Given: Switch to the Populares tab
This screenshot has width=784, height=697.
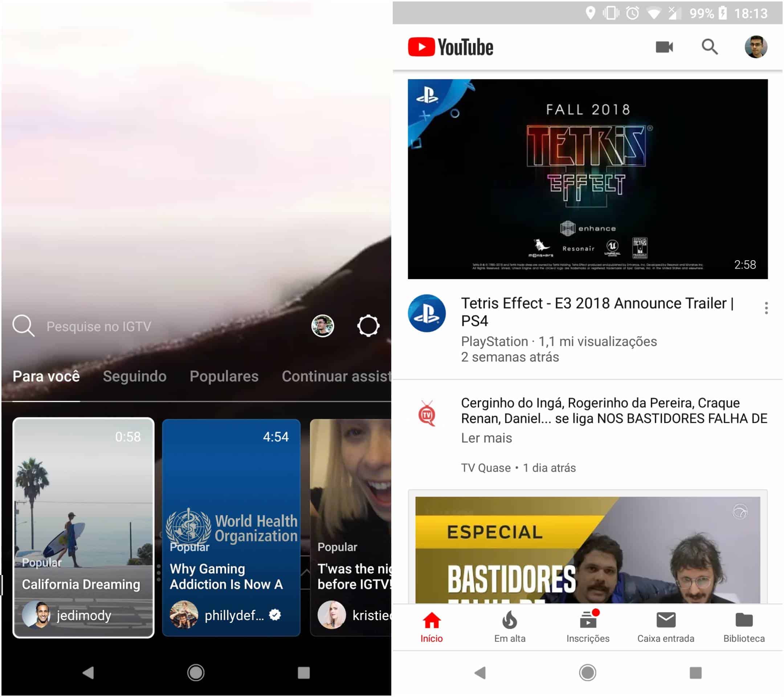Looking at the screenshot, I should click(224, 376).
